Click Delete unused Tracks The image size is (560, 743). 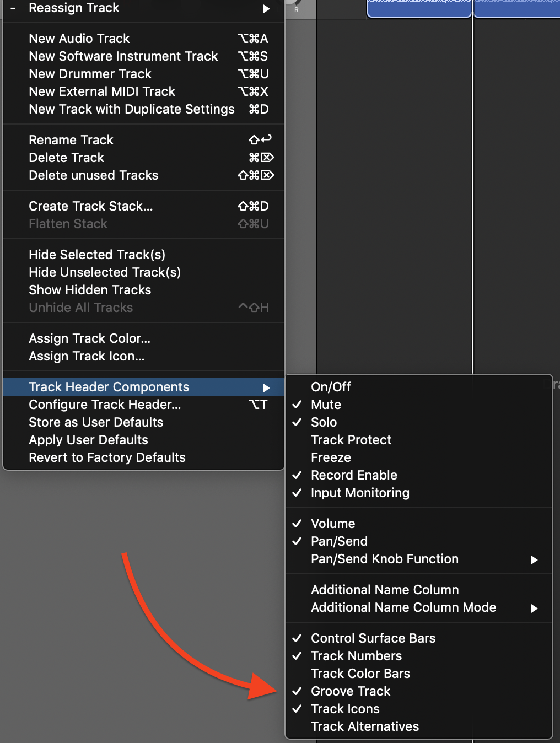click(94, 175)
